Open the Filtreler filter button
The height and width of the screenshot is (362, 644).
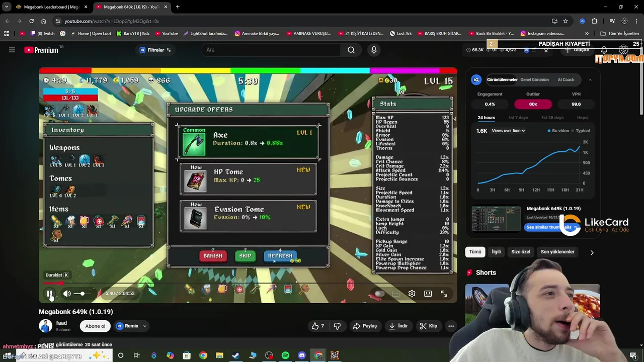point(155,50)
